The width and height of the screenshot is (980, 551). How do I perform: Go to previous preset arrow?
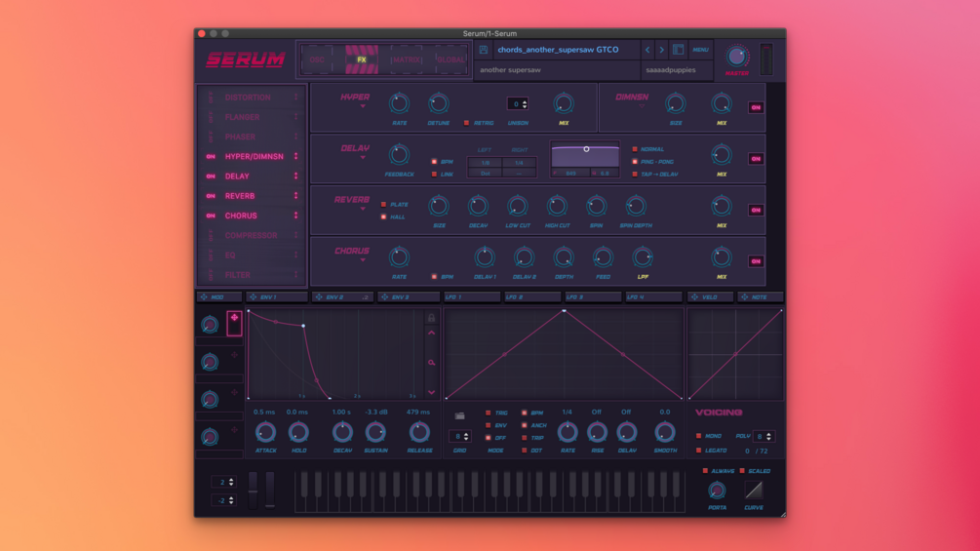coord(647,50)
